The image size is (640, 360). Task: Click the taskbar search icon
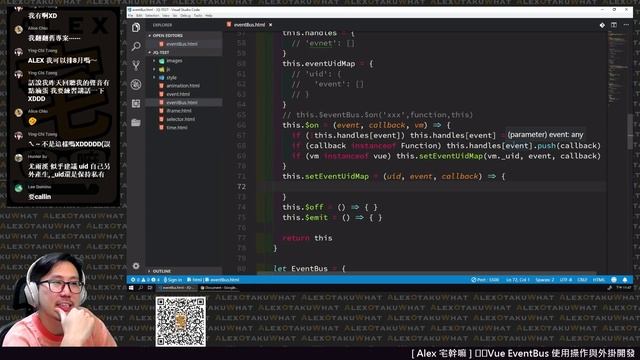tap(141, 288)
